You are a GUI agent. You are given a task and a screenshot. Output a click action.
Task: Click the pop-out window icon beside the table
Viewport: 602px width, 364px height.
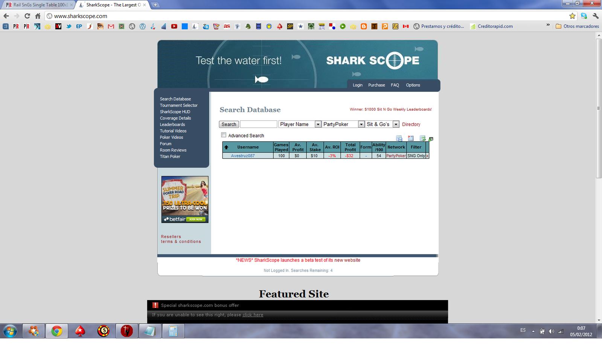pos(431,139)
